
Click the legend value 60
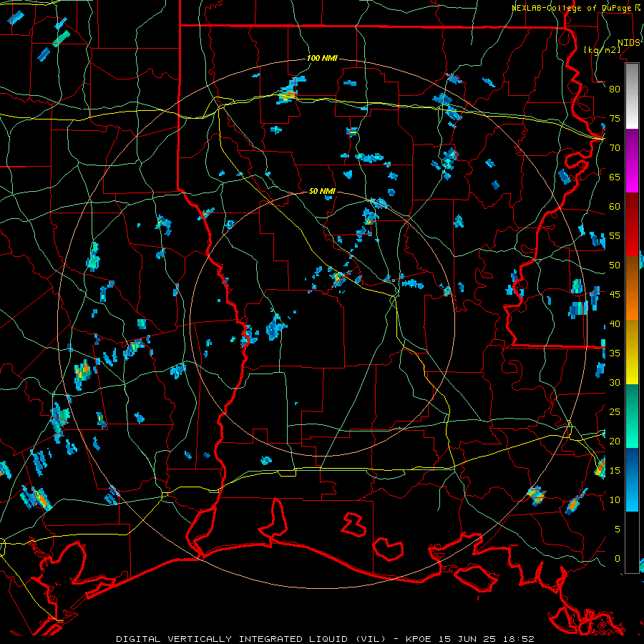click(615, 207)
